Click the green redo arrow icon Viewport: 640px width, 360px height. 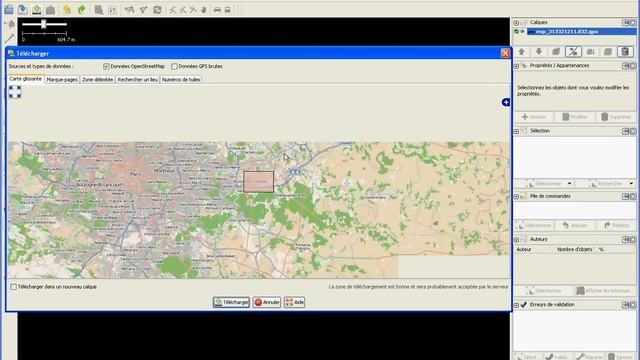click(82, 9)
